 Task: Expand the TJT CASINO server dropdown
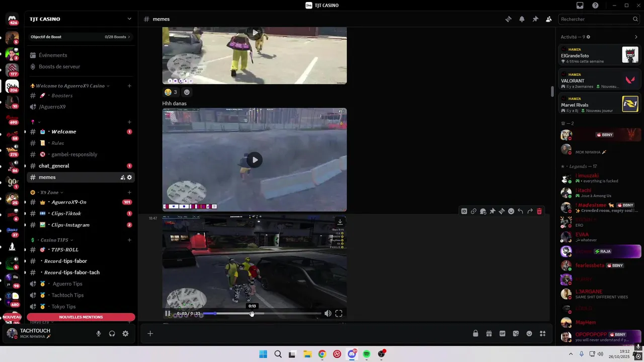tap(129, 19)
